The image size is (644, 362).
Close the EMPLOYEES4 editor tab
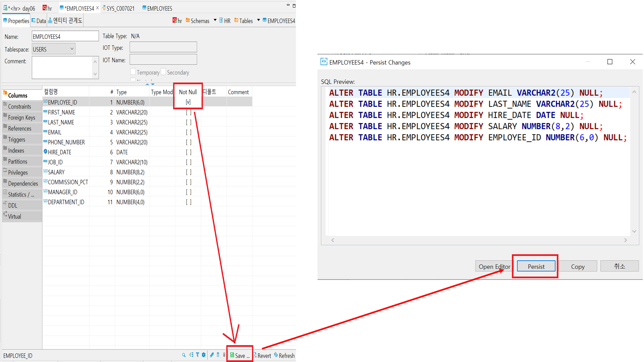point(98,8)
